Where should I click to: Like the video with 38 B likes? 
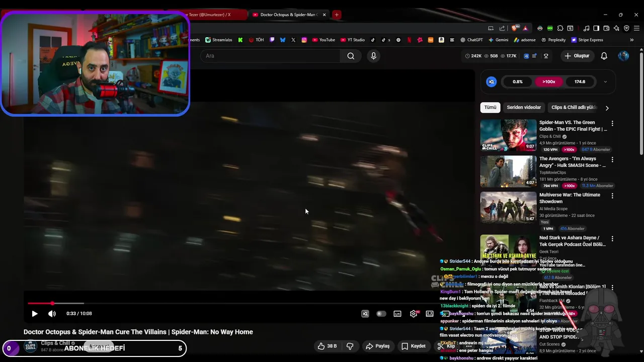(x=327, y=346)
